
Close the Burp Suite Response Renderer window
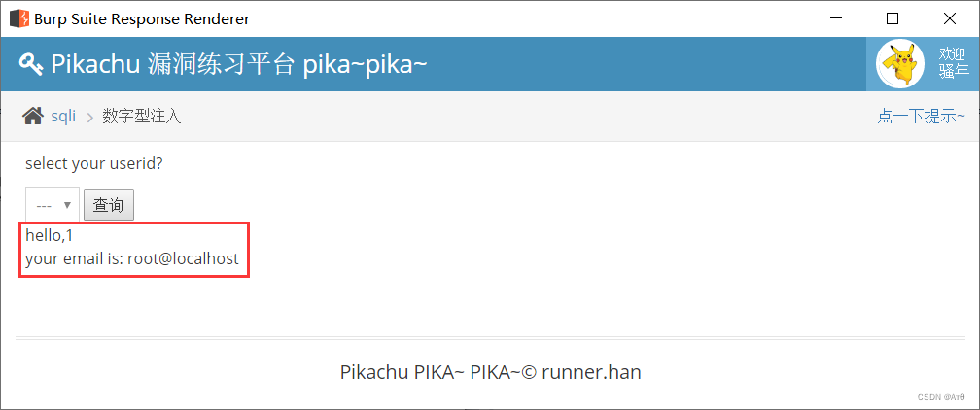click(x=950, y=18)
